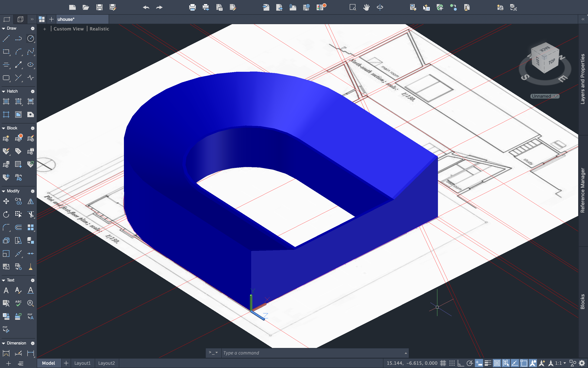Select the Offset tool

[18, 227]
